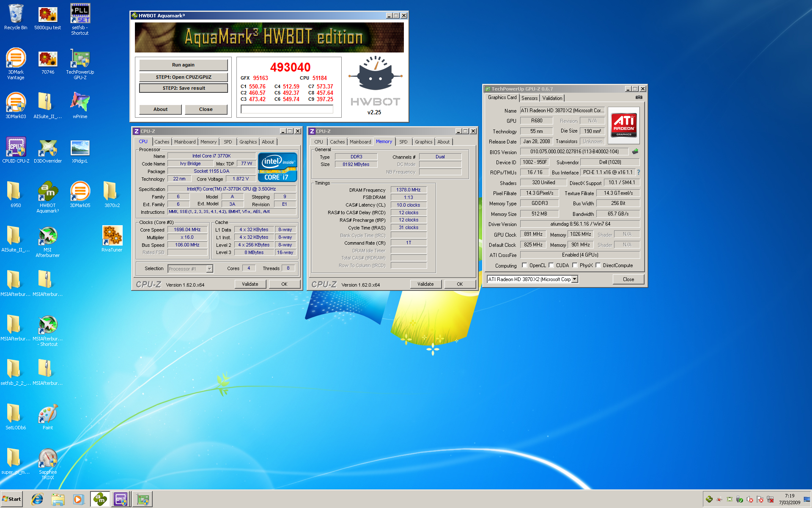Image resolution: width=812 pixels, height=508 pixels.
Task: Open the RivaTuner desktop icon
Action: 112,239
